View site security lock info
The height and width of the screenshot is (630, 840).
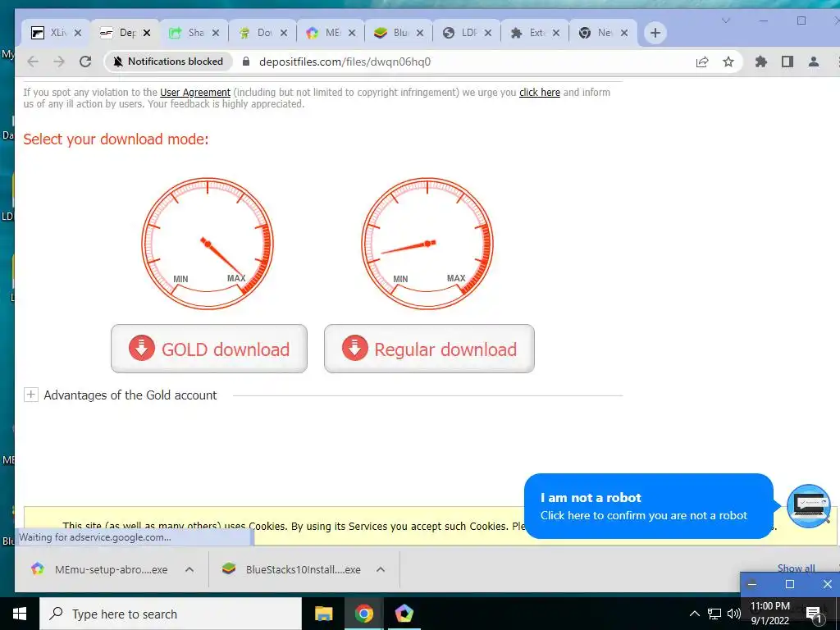tap(246, 62)
